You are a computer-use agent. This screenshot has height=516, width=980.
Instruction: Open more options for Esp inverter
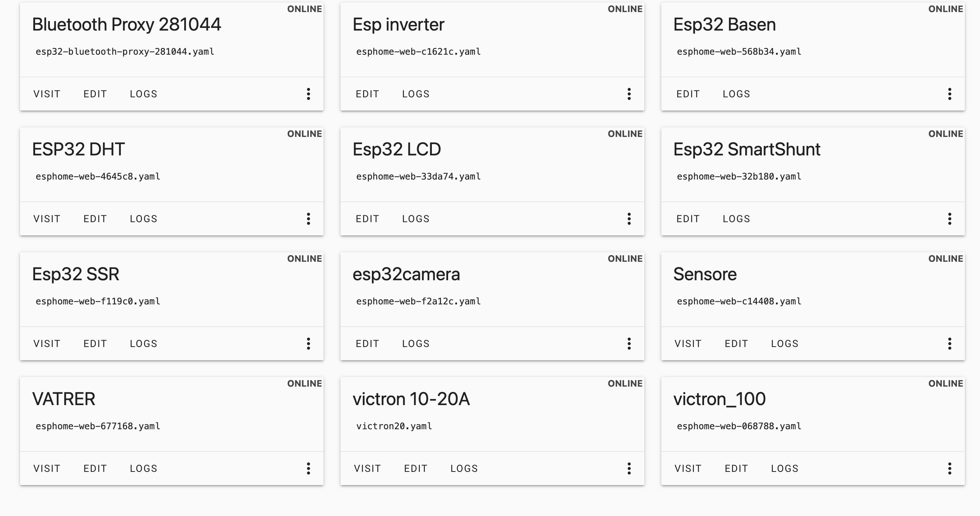coord(629,94)
